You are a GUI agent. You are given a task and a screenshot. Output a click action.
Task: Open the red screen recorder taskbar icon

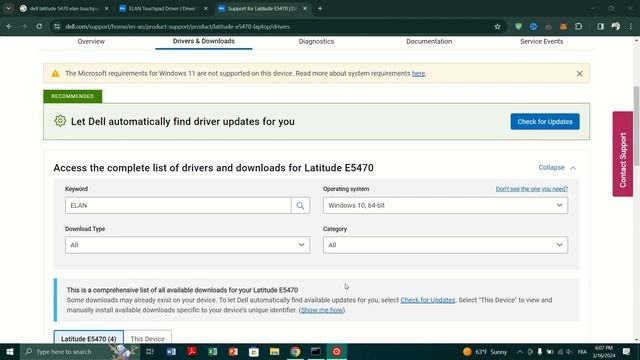336,352
